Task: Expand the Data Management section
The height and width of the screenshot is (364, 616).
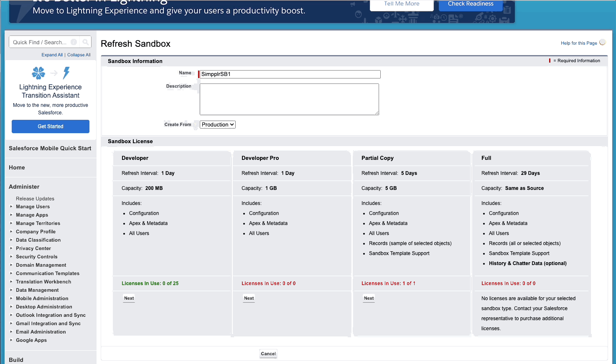Action: tap(11, 290)
